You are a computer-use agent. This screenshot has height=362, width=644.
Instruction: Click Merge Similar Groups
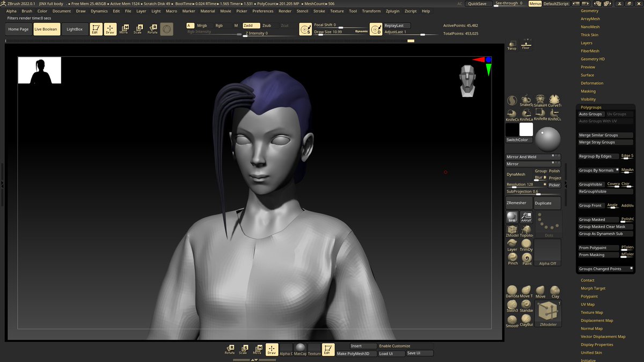click(605, 135)
